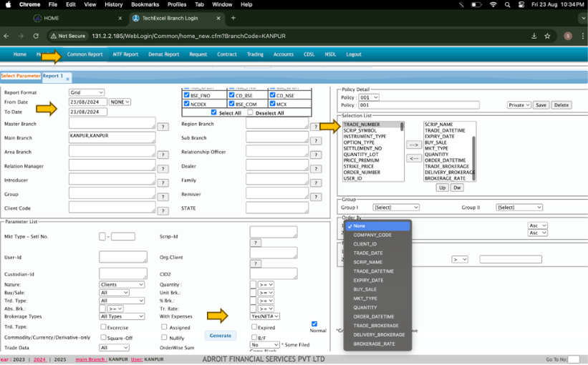This screenshot has width=588, height=365.
Task: Enable the Square-Off checkbox
Action: [x=103, y=337]
